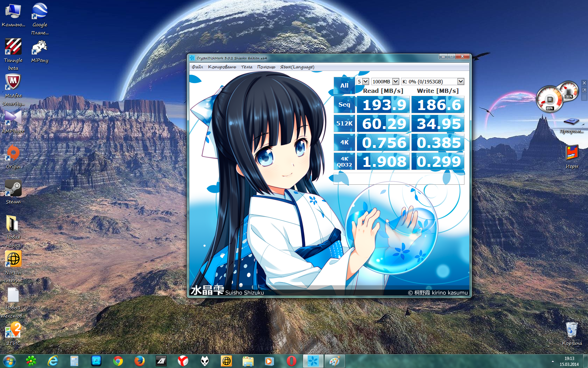Open the Помощь menu

coord(266,67)
